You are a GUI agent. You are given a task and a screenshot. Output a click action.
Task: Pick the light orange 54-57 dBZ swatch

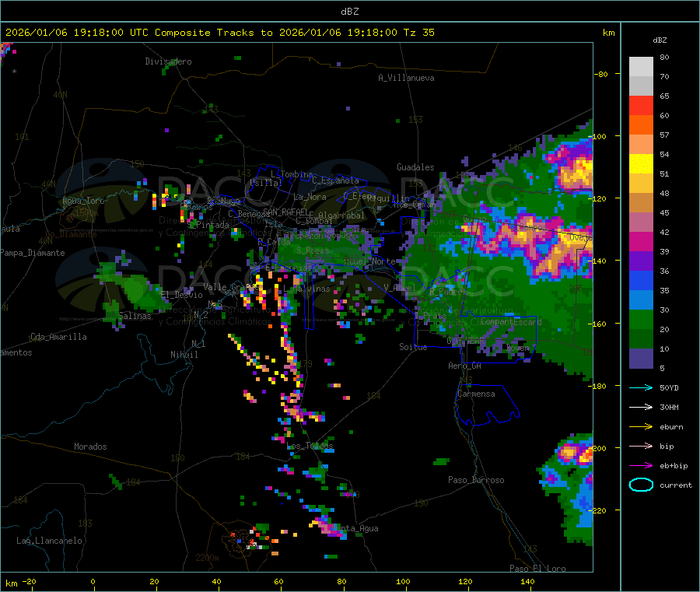(x=641, y=145)
